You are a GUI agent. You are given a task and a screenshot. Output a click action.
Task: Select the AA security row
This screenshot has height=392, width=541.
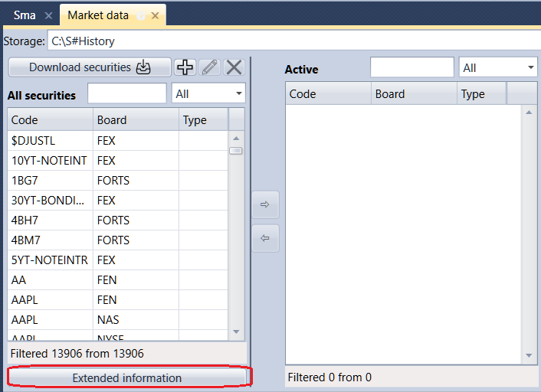(x=118, y=280)
